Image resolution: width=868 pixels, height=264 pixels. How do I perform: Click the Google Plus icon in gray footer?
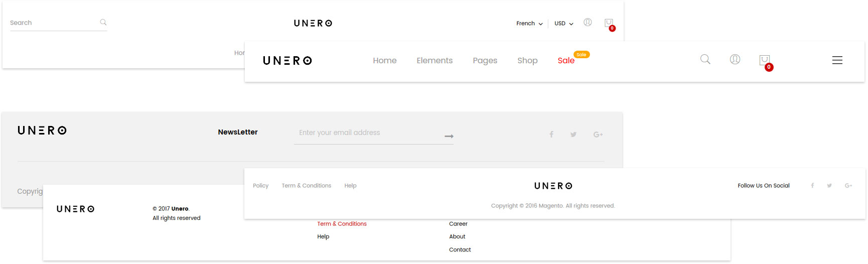tap(598, 135)
